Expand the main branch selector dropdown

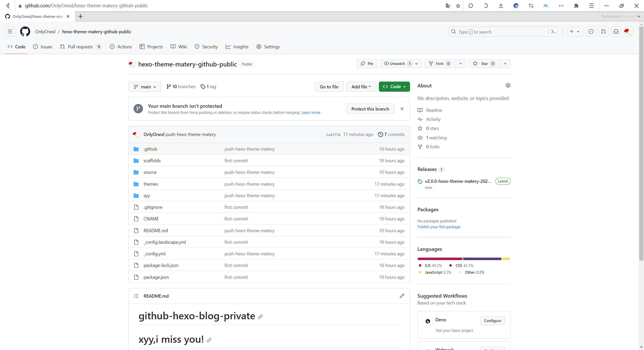coord(145,87)
